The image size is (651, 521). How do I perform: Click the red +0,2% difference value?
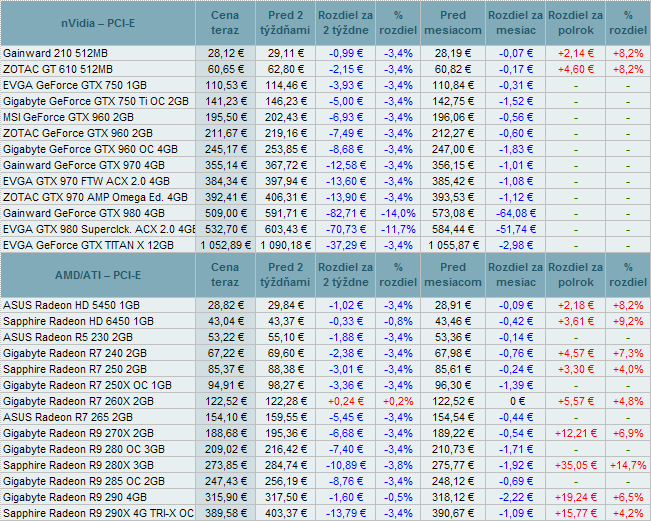coord(398,401)
